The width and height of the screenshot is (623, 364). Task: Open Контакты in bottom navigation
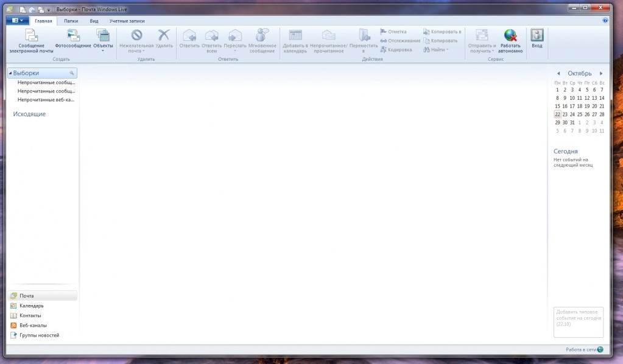coord(30,315)
